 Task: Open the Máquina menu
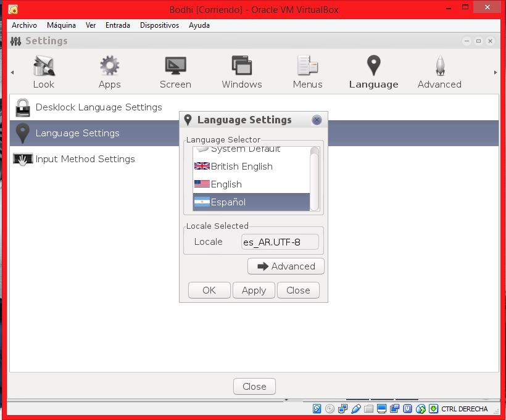click(61, 25)
